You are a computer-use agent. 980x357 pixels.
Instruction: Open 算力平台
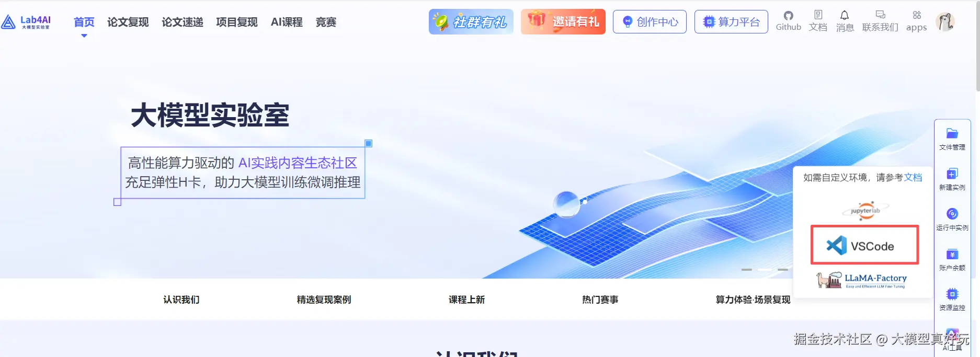pos(731,21)
